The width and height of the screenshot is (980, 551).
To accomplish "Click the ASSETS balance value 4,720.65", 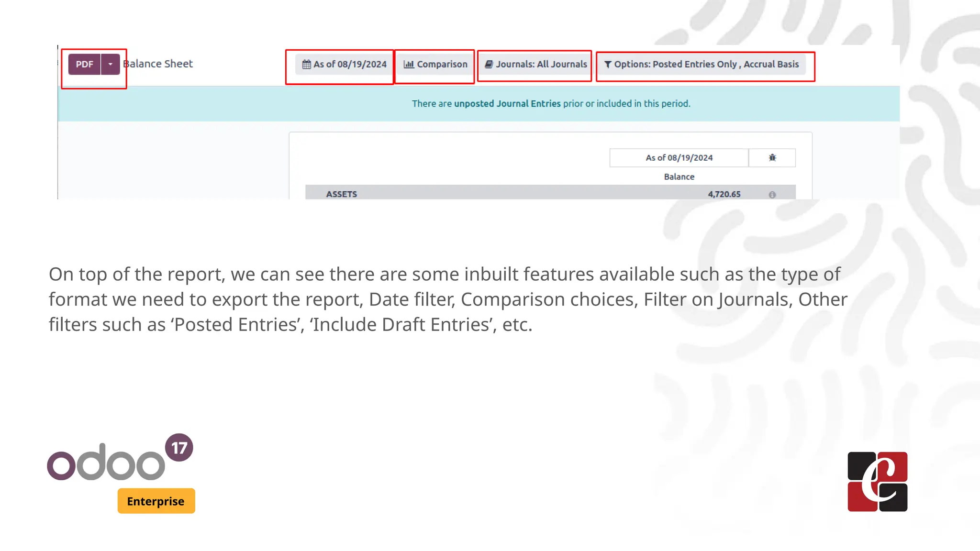I will [x=724, y=194].
